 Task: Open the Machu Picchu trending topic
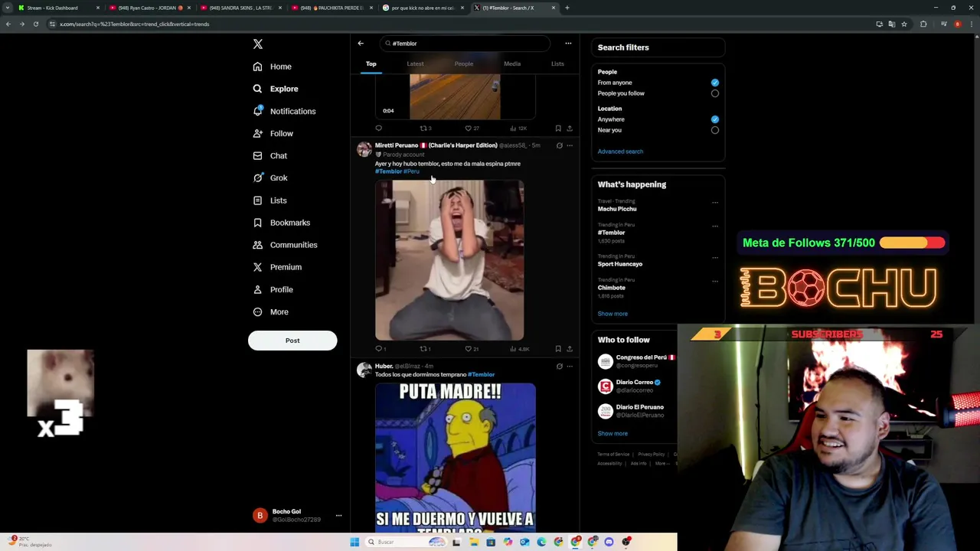[x=617, y=209]
